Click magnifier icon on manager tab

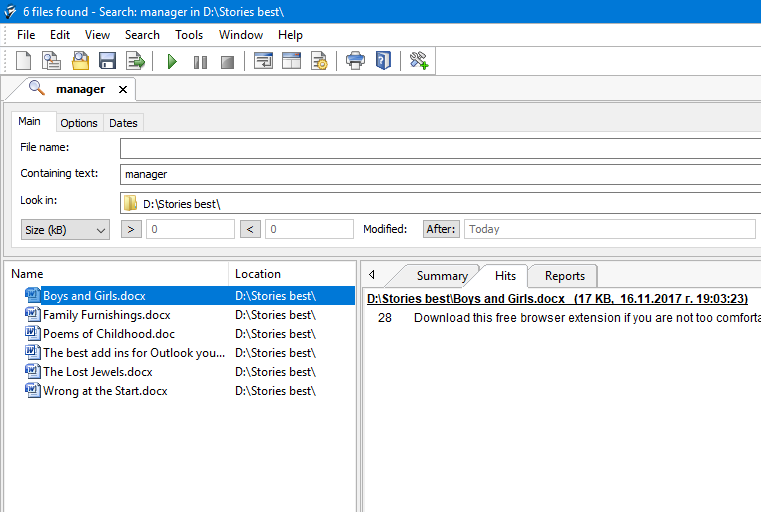click(x=37, y=88)
